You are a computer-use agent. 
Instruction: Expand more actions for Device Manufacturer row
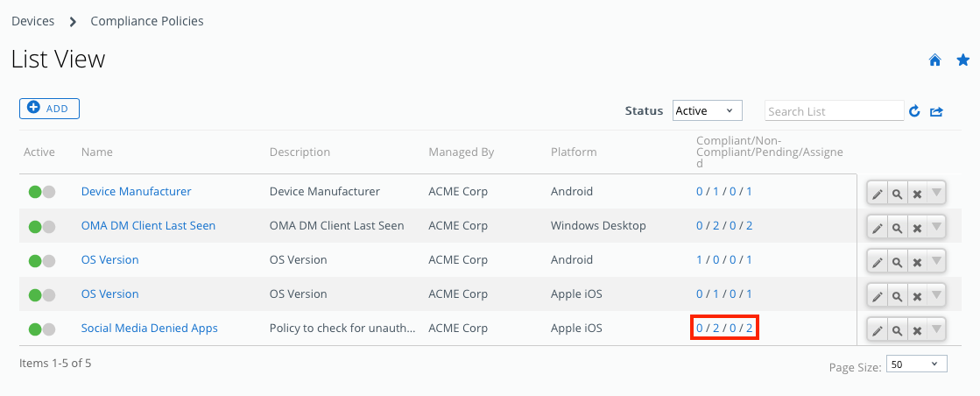tap(936, 193)
